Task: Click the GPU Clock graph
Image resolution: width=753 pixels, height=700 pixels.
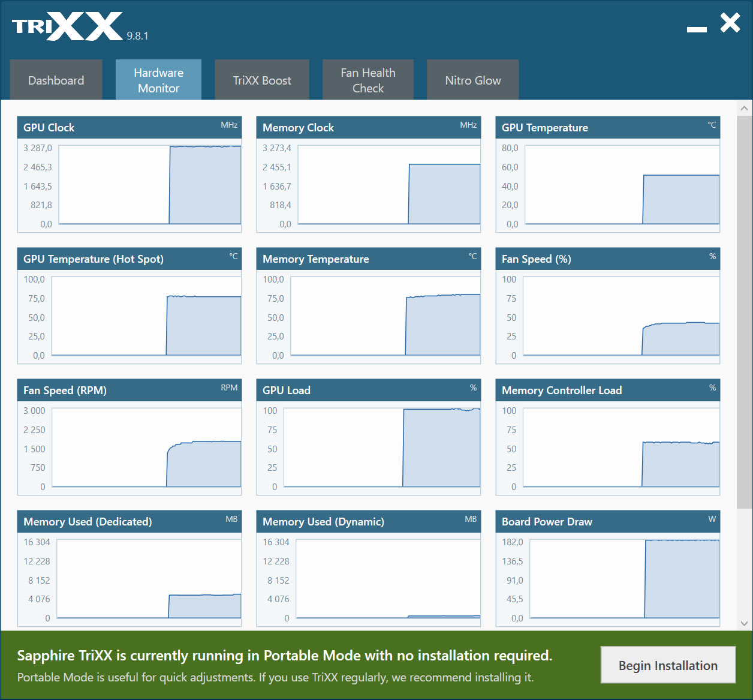Action: point(150,185)
